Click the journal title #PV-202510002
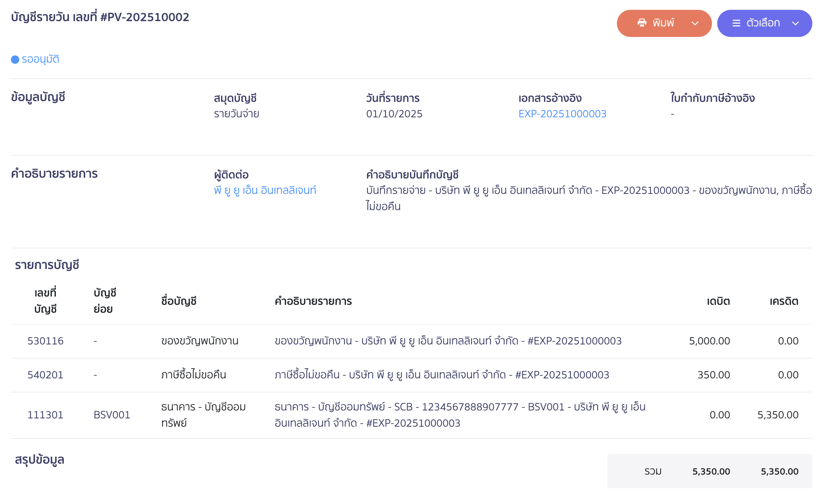This screenshot has height=504, width=824. tap(100, 17)
